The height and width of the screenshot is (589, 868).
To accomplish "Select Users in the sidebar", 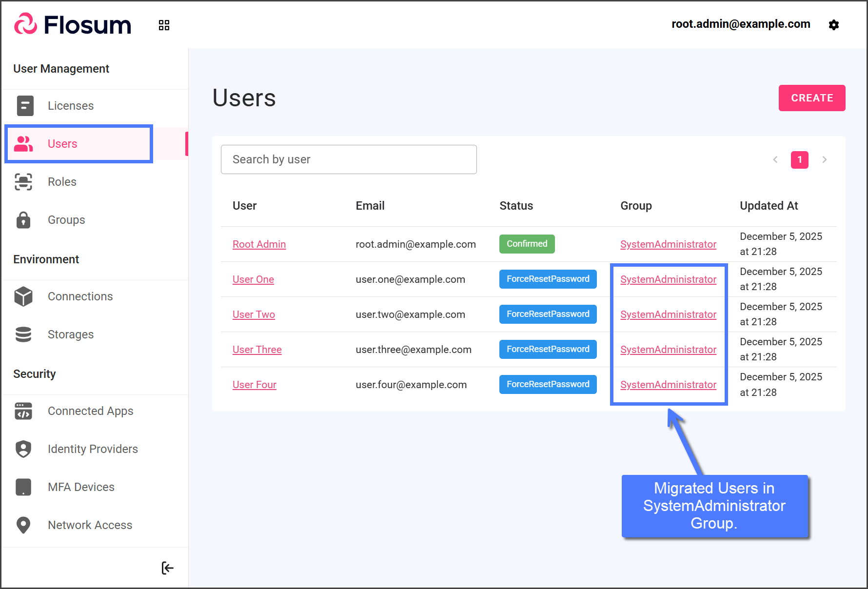I will [62, 144].
